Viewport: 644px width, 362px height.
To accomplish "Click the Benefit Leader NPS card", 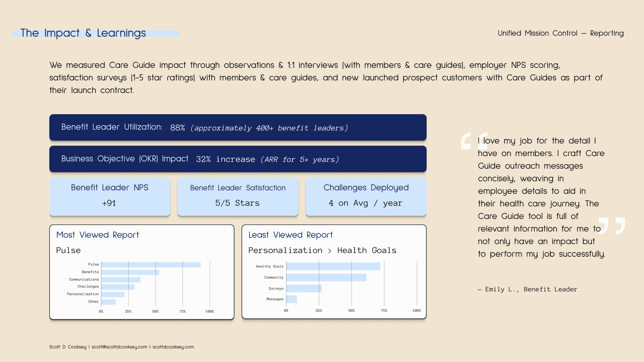I will point(109,196).
